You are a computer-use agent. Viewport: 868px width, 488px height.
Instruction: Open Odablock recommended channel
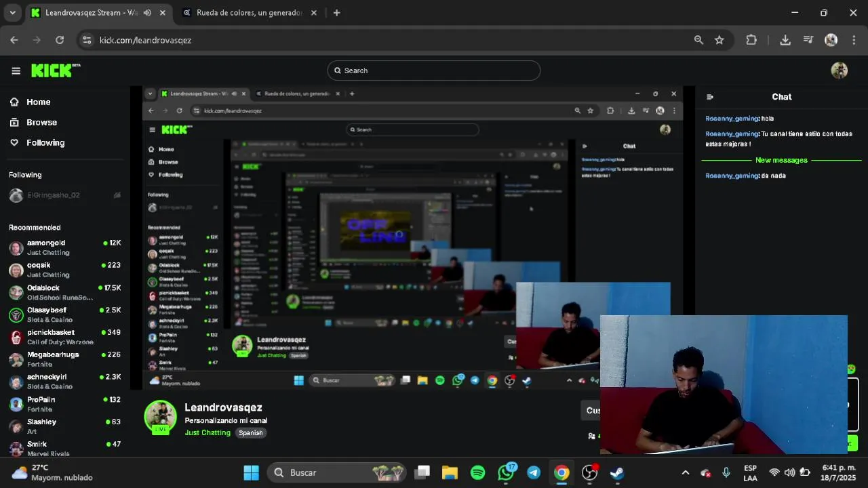point(64,292)
